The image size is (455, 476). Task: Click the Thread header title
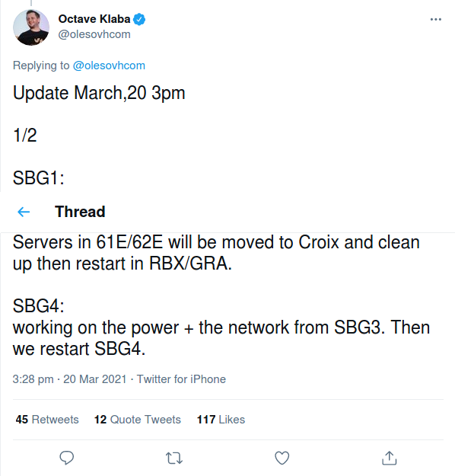[80, 212]
